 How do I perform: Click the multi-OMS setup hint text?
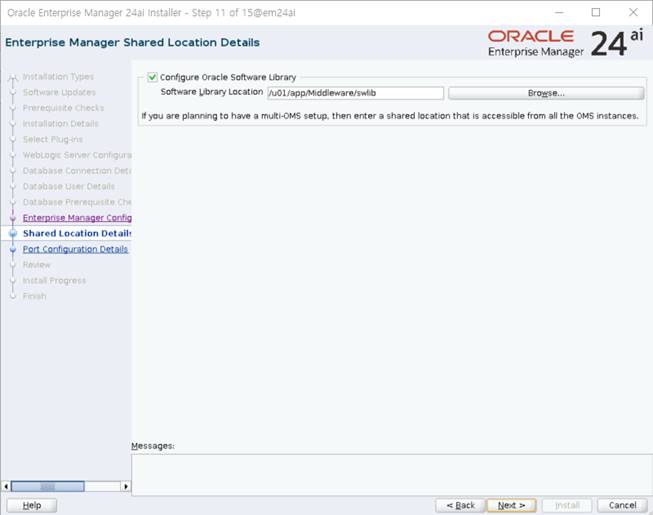tap(390, 116)
